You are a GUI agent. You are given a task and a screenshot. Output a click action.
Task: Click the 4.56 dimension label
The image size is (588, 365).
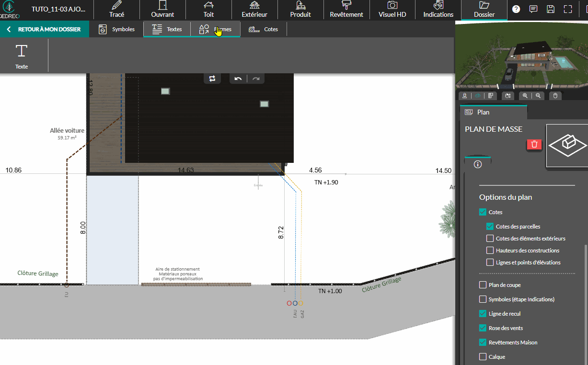point(315,170)
